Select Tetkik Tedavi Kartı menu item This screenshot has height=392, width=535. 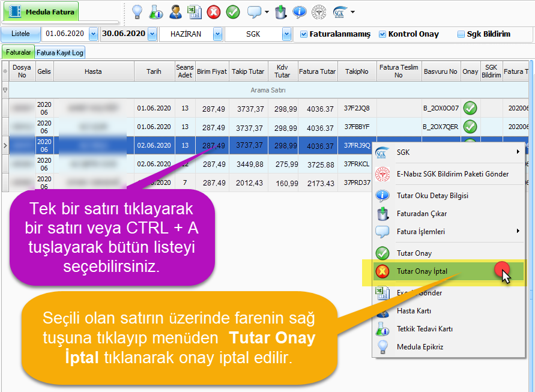(449, 329)
